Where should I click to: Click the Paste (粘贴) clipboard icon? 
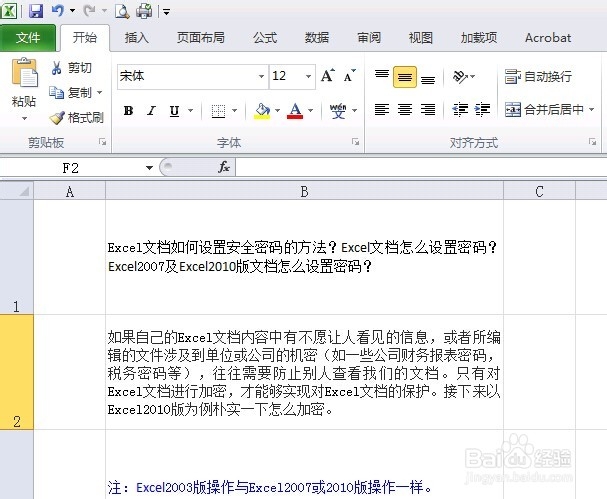coord(24,72)
